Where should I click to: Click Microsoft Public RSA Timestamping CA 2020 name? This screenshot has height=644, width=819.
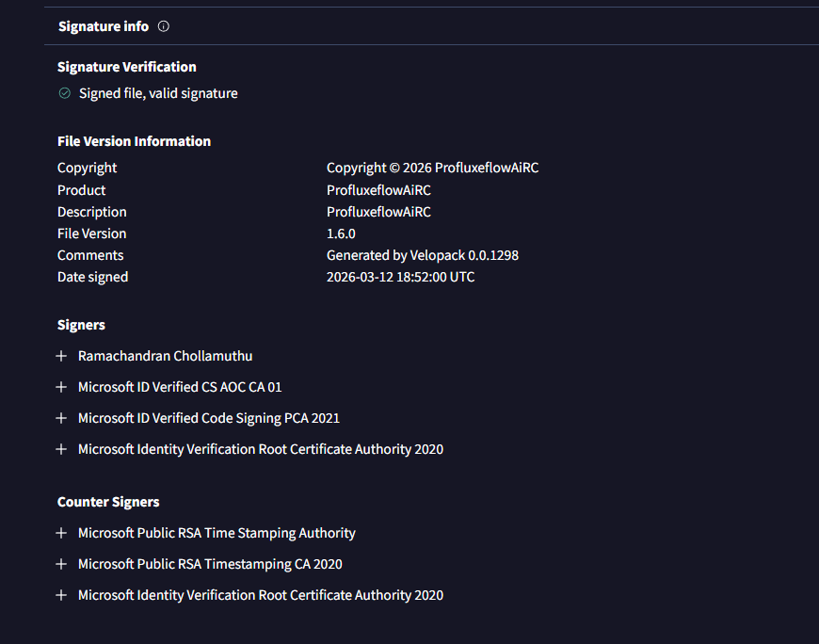210,564
